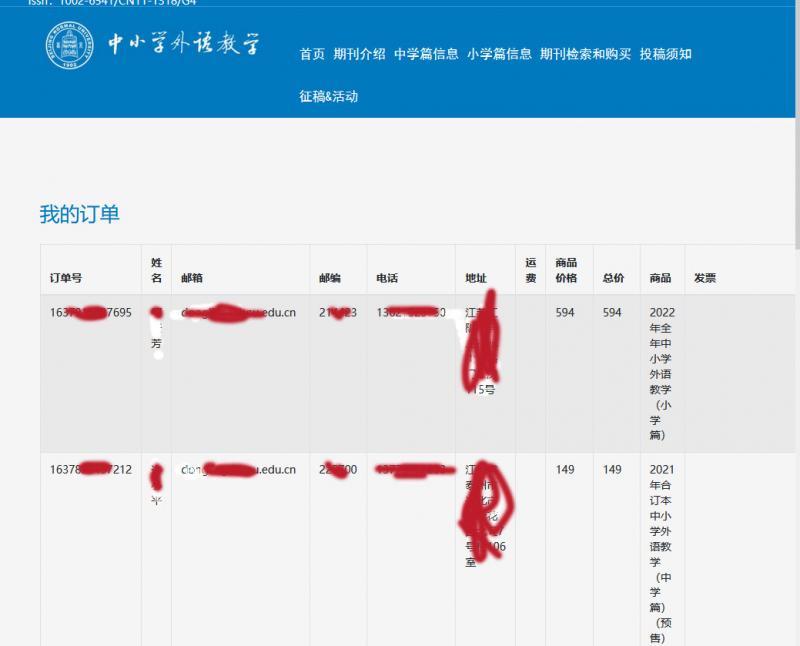Viewport: 800px width, 646px height.
Task: Click the 总价 column header
Action: [613, 278]
